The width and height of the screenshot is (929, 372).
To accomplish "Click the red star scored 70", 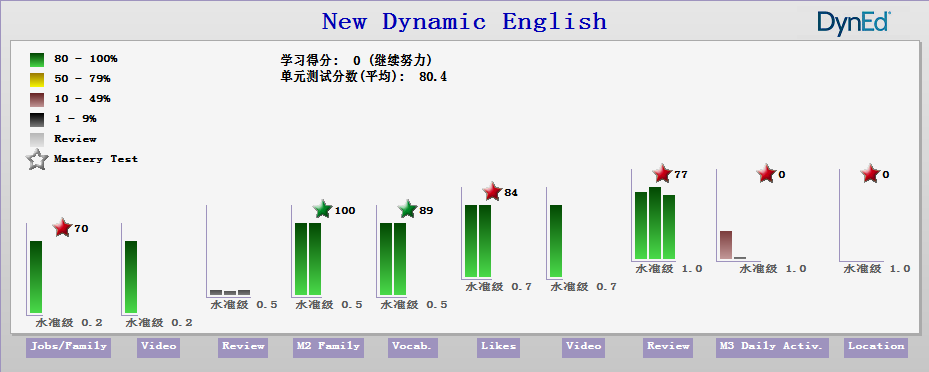I will (x=62, y=227).
